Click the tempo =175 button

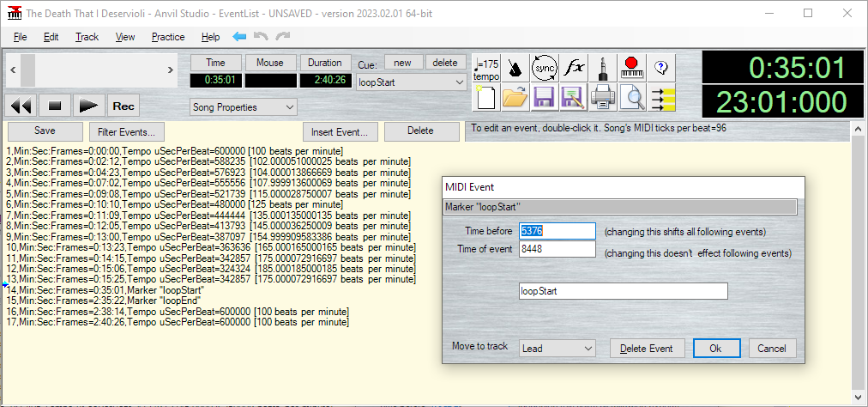pos(486,67)
